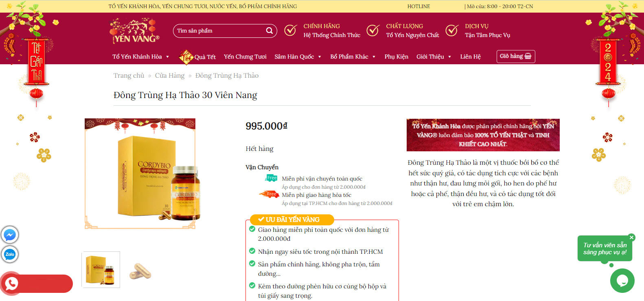Click checkmark icon beside Chất Lượng
Screen dimensions: 644x301
tap(373, 31)
